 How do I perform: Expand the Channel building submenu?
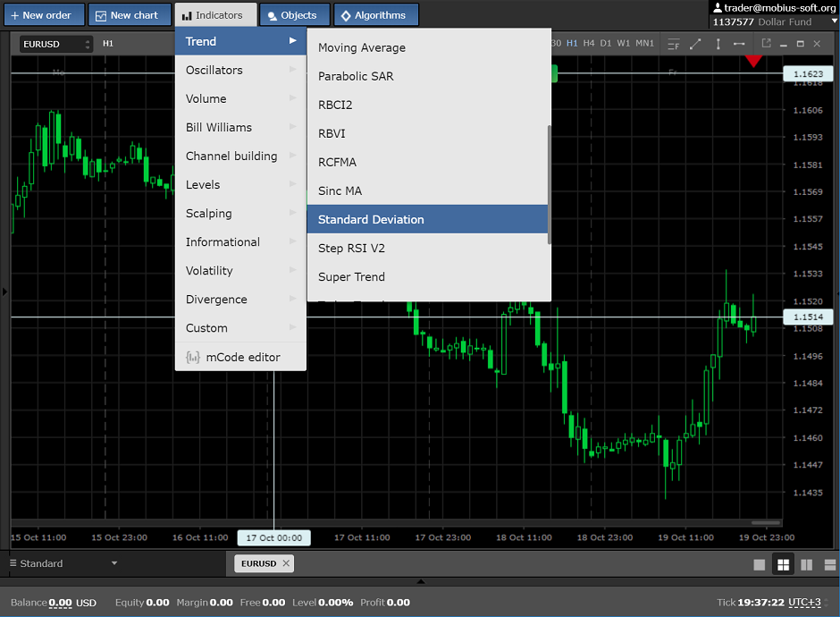pos(240,156)
